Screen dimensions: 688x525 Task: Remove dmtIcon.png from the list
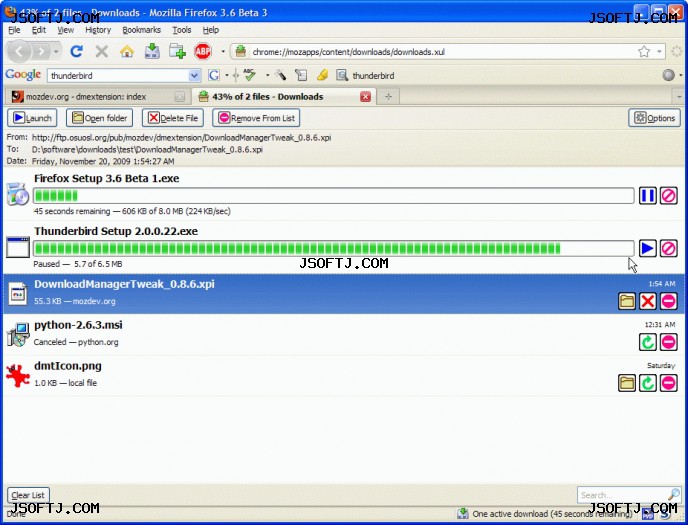669,383
